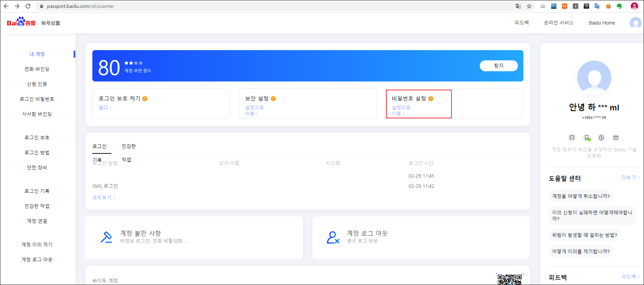Image resolution: width=644 pixels, height=285 pixels.
Task: Click the Baidu logo
Action: (21, 22)
